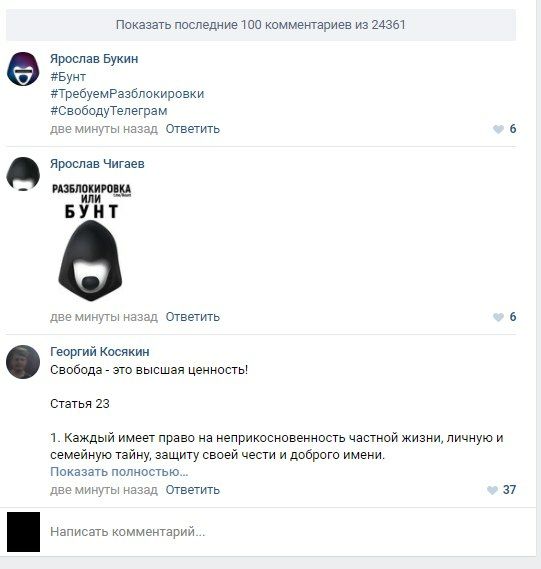
Task: Reply to Ярослав Чигаев's comment
Action: click(193, 317)
